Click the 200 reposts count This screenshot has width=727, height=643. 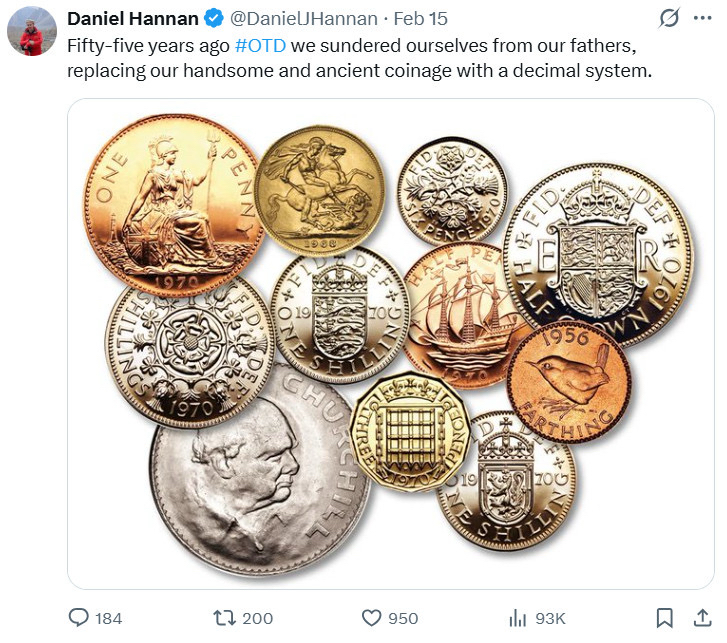pos(257,618)
